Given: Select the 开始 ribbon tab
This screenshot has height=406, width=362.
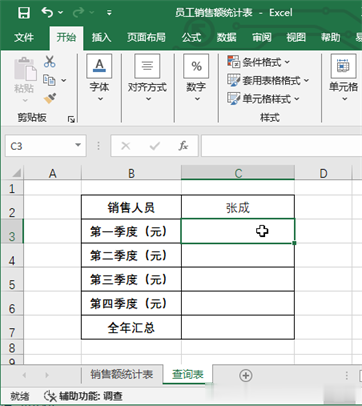Looking at the screenshot, I should click(x=66, y=37).
